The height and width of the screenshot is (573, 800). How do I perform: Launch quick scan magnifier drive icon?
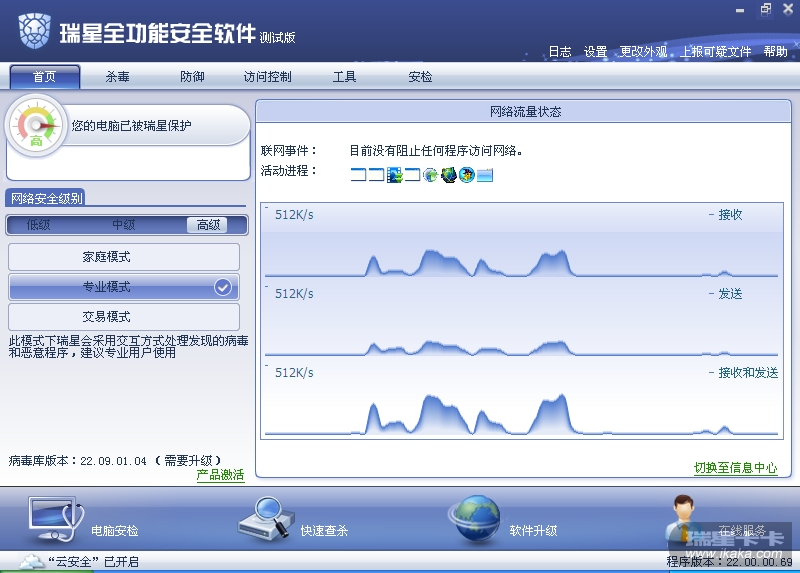tap(266, 519)
